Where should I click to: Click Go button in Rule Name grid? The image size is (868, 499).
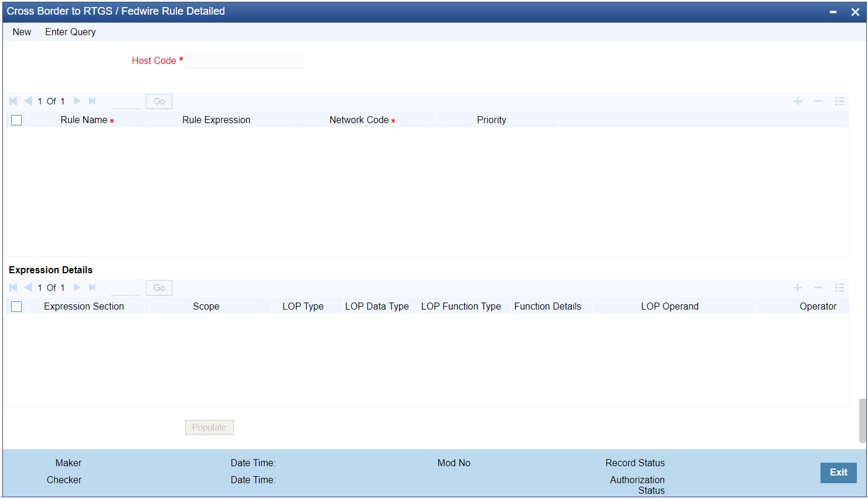(x=159, y=101)
